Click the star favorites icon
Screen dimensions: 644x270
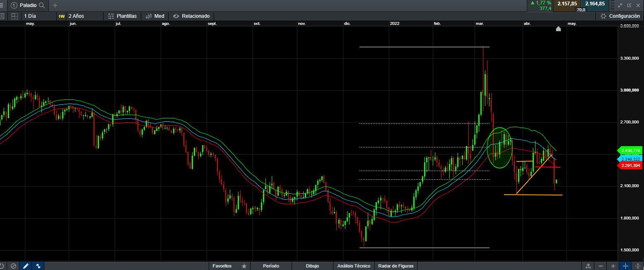[x=244, y=266]
